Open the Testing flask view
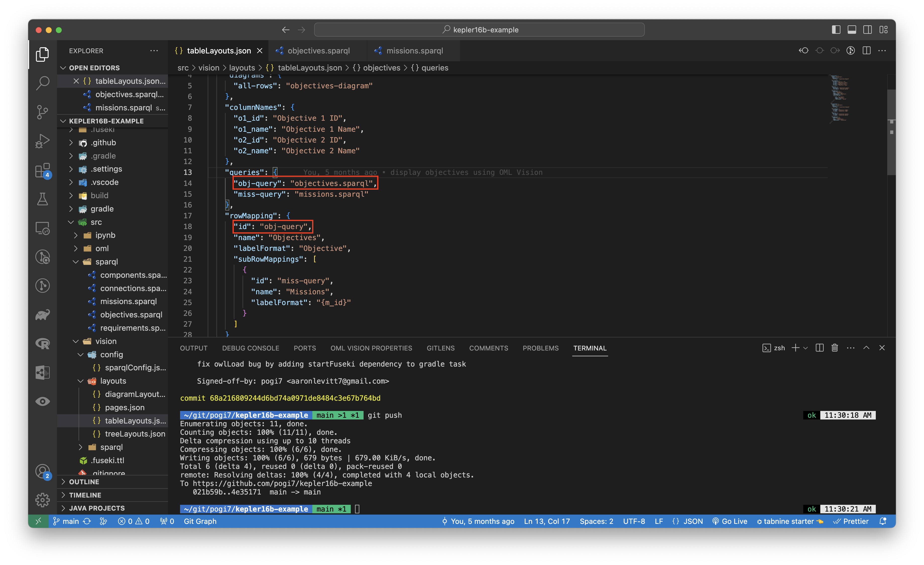The image size is (924, 565). [42, 199]
